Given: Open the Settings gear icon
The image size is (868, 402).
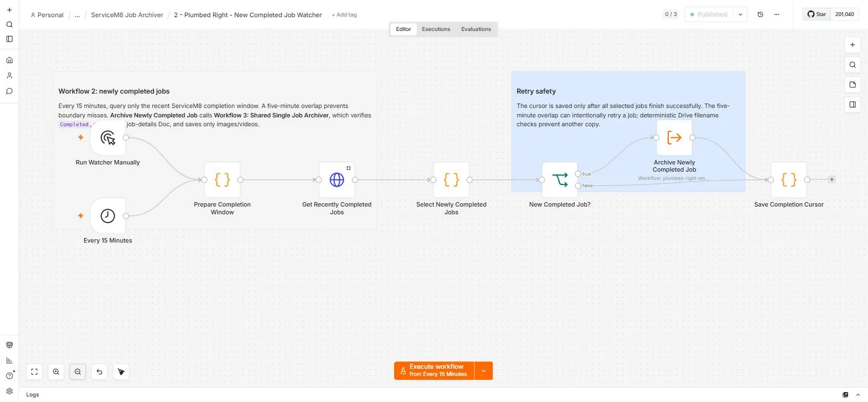Looking at the screenshot, I should pyautogui.click(x=9, y=391).
